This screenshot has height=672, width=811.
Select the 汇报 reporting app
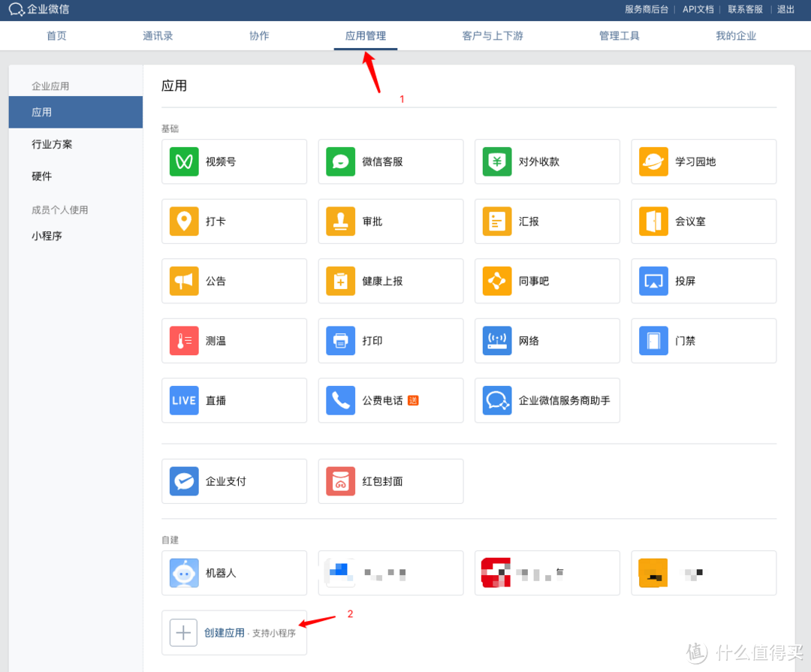pos(547,221)
